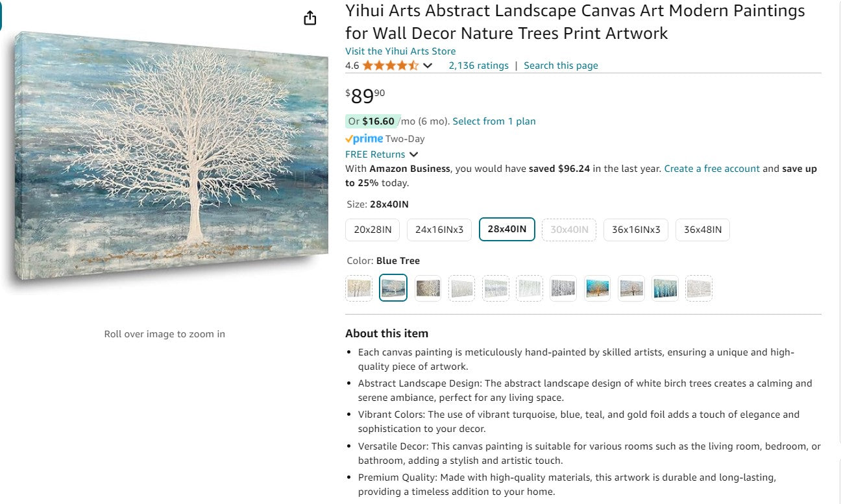The image size is (841, 504).
Task: Open the rating breakdown chevron
Action: point(428,66)
